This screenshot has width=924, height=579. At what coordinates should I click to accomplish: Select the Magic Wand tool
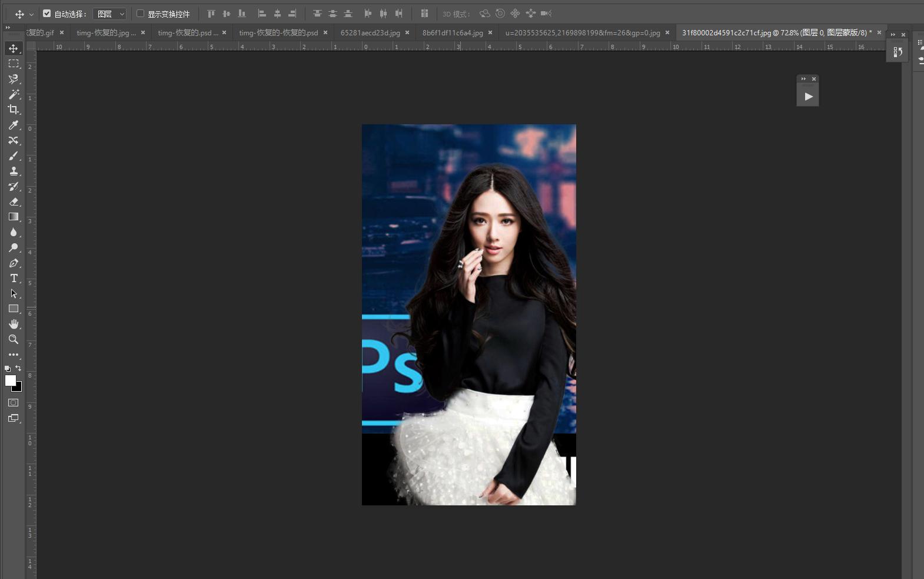13,94
